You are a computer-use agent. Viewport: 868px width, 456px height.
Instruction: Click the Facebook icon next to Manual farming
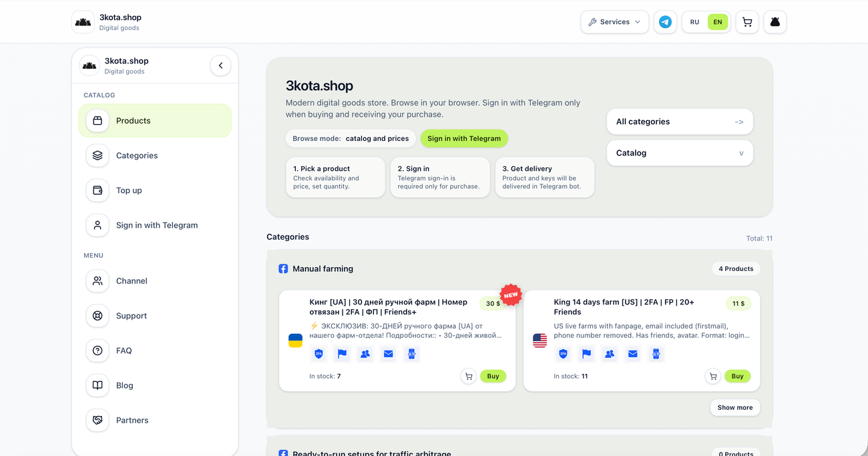point(283,268)
